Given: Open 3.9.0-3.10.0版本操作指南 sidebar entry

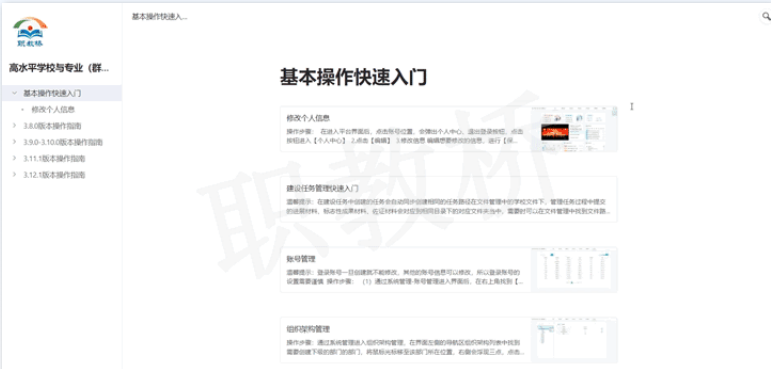Looking at the screenshot, I should (63, 142).
